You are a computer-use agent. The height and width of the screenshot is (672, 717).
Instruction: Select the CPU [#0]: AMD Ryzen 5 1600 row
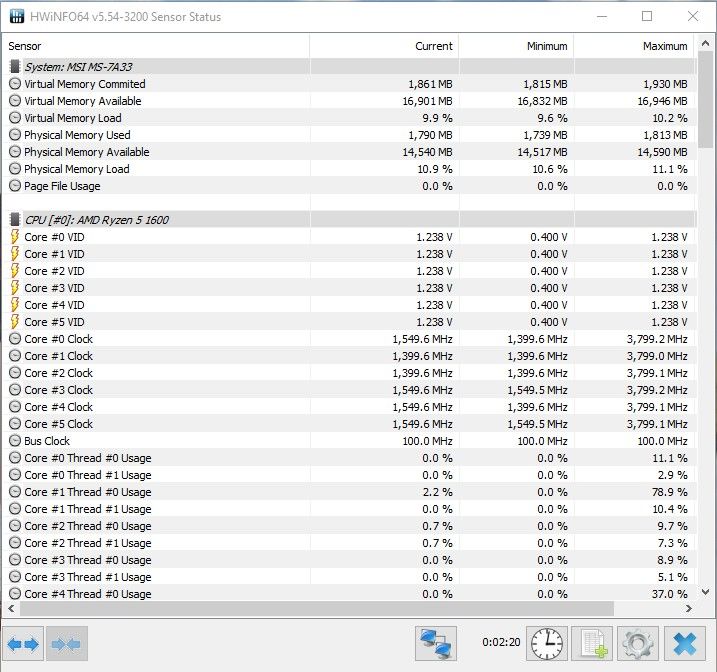350,220
